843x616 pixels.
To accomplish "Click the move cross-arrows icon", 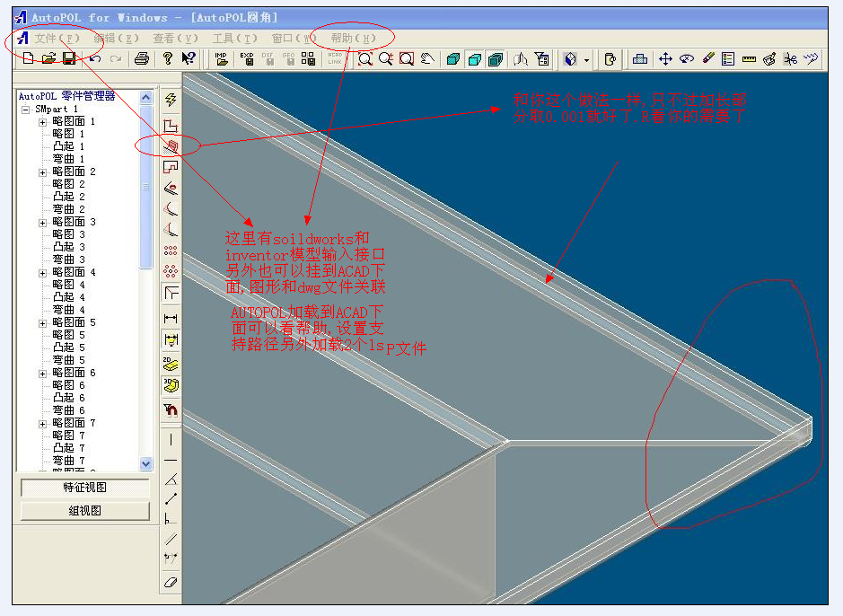I will pyautogui.click(x=665, y=58).
